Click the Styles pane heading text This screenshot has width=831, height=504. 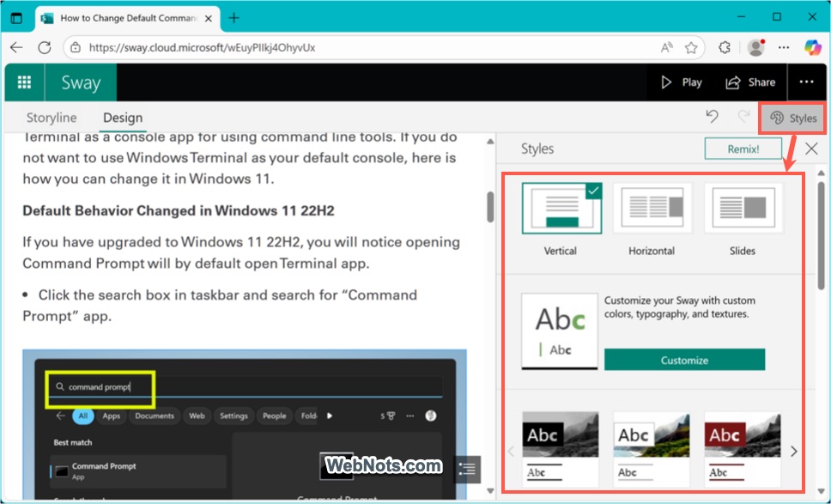[537, 149]
